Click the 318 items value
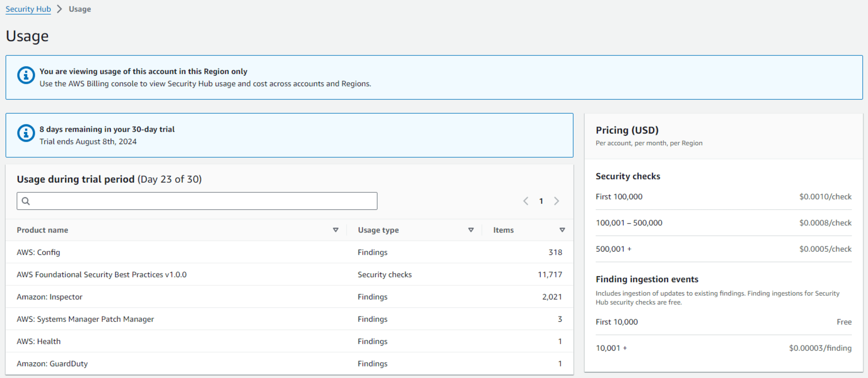 555,252
